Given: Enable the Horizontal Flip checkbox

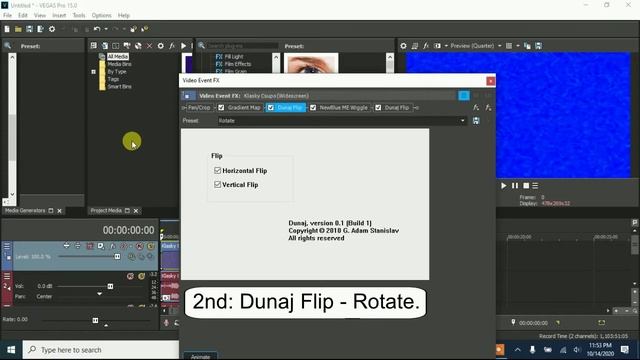Looking at the screenshot, I should click(x=218, y=171).
